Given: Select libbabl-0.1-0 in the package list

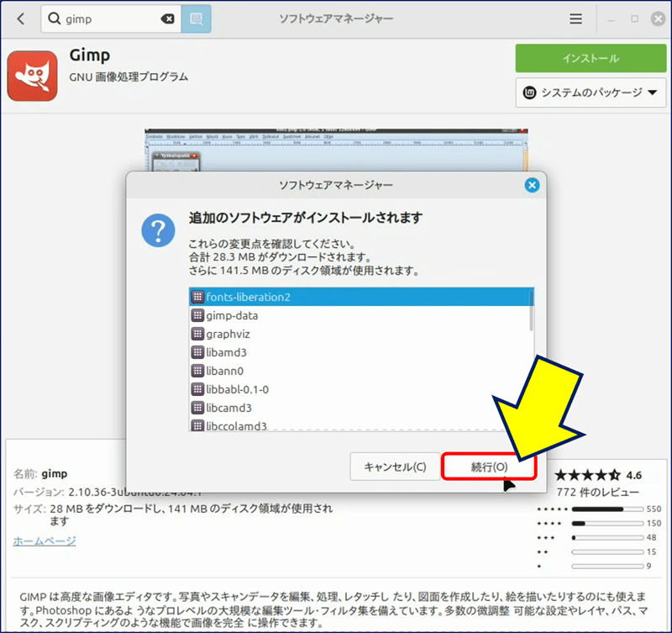Looking at the screenshot, I should tap(361, 389).
